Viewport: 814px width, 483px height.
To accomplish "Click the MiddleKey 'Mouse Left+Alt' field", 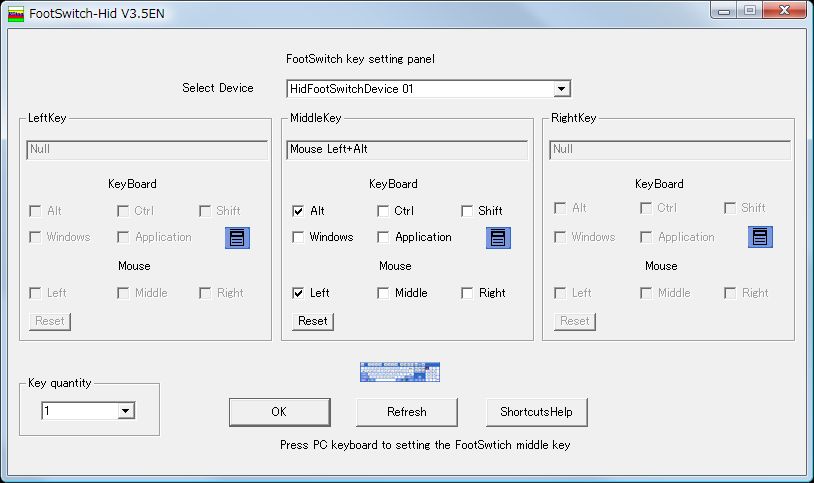I will [407, 150].
